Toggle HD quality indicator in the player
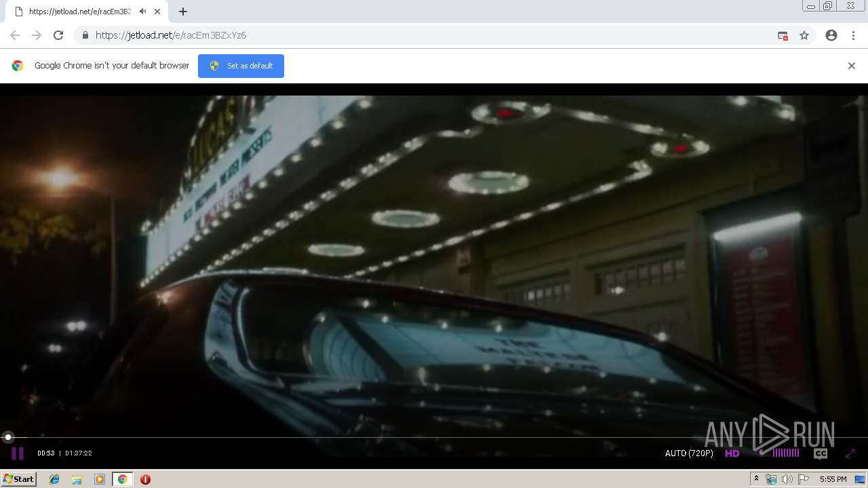 pyautogui.click(x=732, y=453)
